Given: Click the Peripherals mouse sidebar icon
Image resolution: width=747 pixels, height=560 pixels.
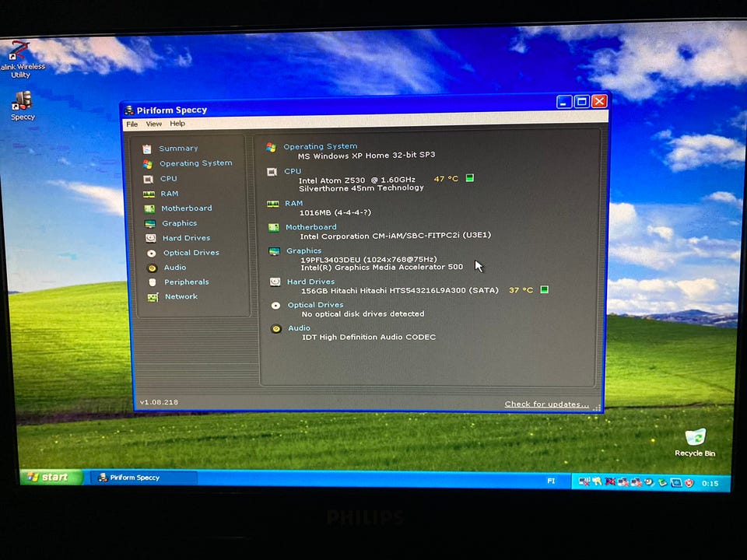Looking at the screenshot, I should [153, 282].
